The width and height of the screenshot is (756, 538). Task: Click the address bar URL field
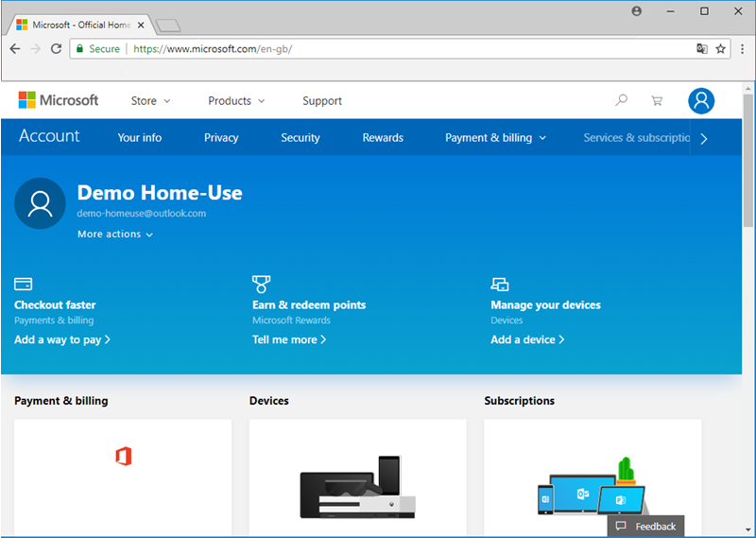pyautogui.click(x=400, y=49)
